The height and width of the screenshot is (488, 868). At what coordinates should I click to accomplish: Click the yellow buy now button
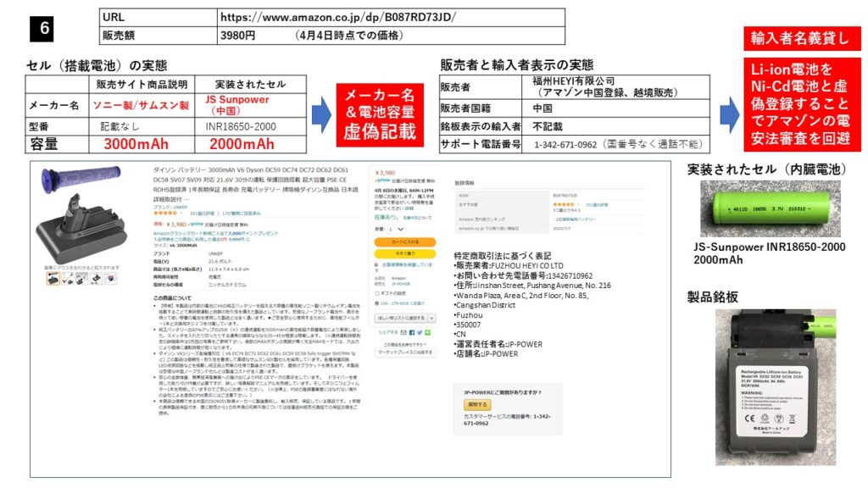(405, 252)
